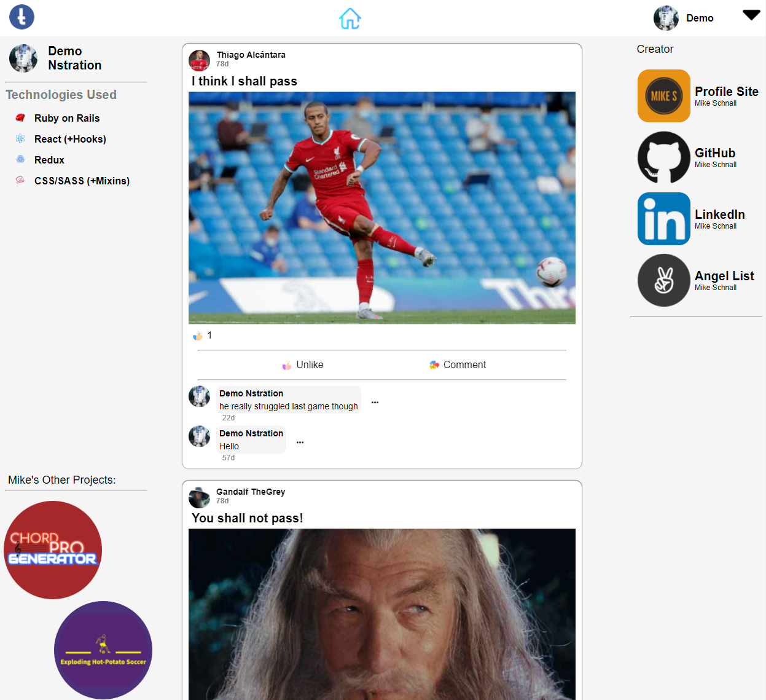Visit Thiago Alcântara's profile name link
Image resolution: width=766 pixels, height=700 pixels.
click(x=251, y=55)
